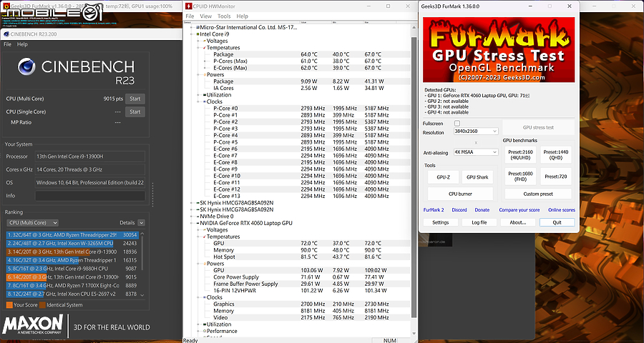The height and width of the screenshot is (343, 644).
Task: Start the CPU Multi Core test
Action: [135, 99]
